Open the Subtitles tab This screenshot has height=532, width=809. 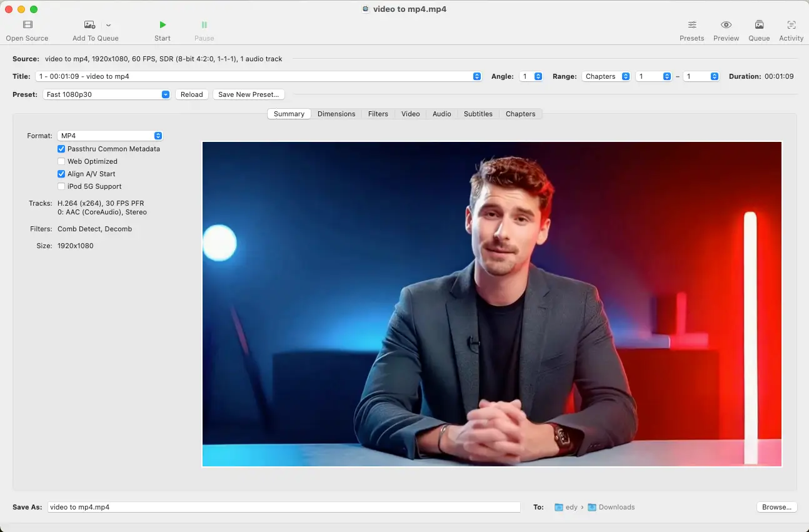point(478,114)
